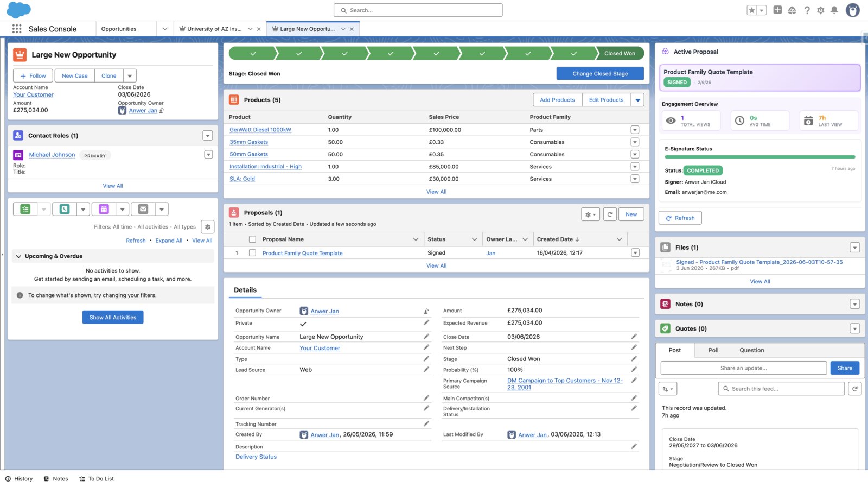
Task: Click the Change Closed Stage button
Action: [600, 74]
